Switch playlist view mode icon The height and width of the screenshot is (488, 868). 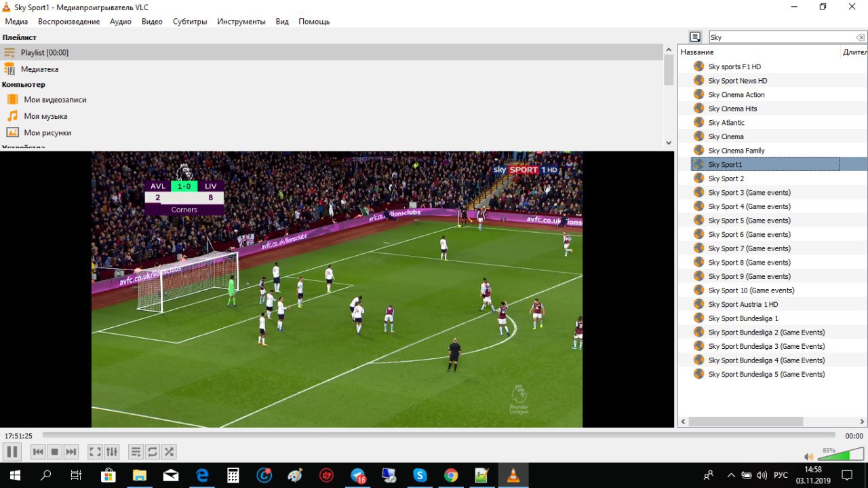(695, 37)
